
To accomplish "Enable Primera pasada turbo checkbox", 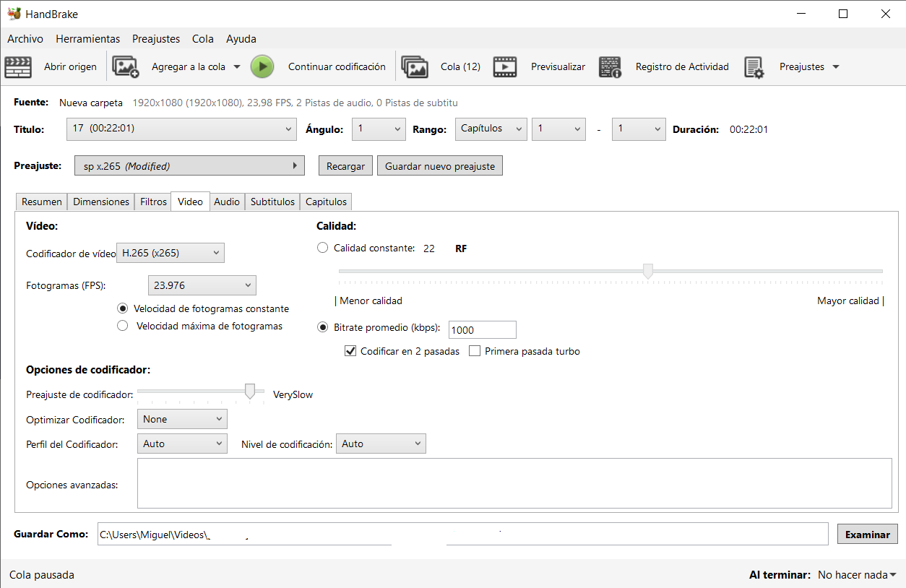I will click(x=475, y=351).
